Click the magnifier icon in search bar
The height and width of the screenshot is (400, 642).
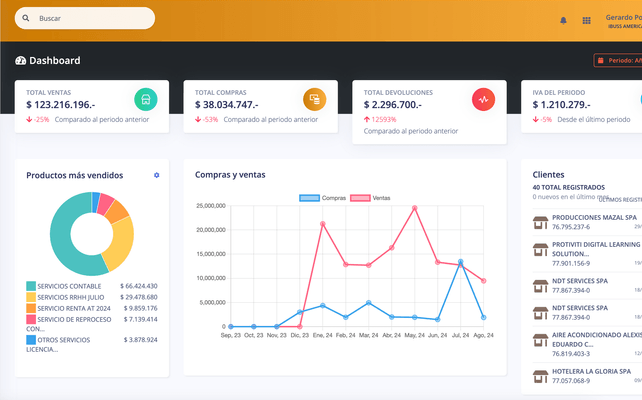tap(25, 18)
